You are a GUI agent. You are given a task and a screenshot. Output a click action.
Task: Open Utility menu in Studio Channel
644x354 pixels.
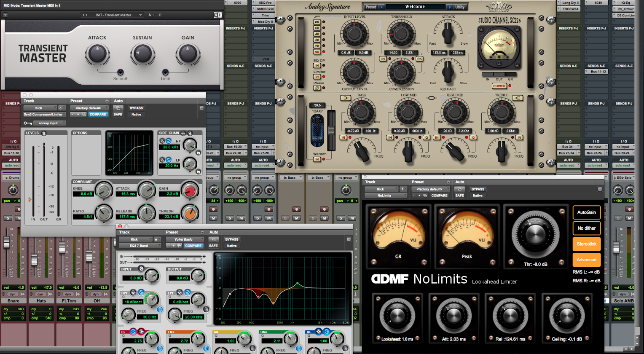(x=460, y=7)
